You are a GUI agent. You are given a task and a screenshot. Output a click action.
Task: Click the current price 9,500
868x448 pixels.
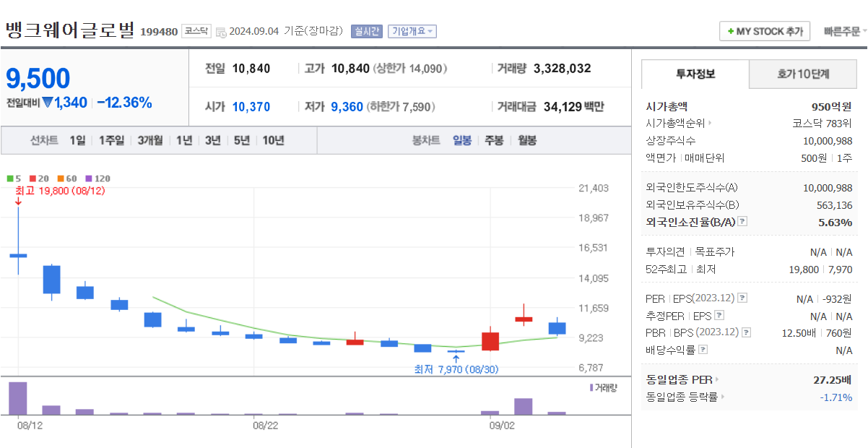tap(38, 78)
